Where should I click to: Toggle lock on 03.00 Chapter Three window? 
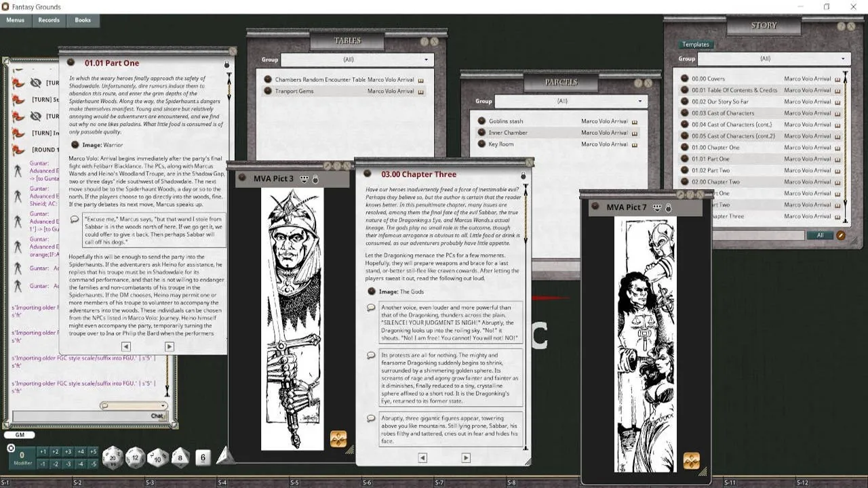click(x=523, y=176)
